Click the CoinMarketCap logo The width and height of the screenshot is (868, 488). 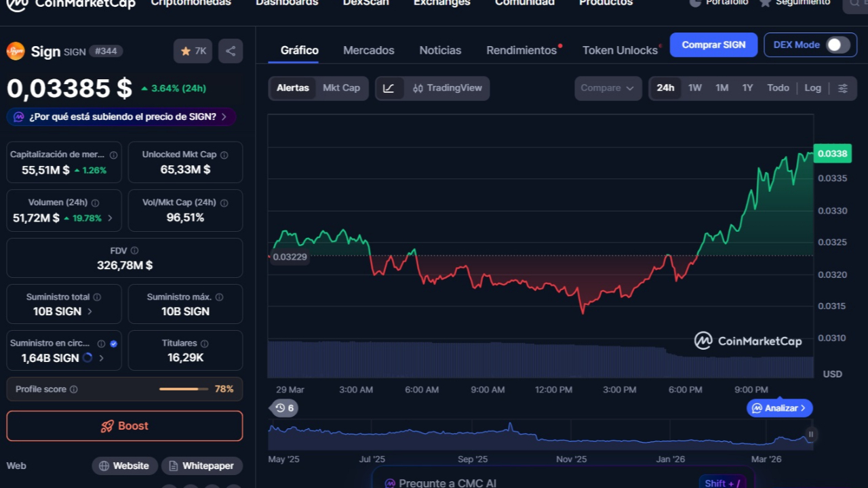click(x=71, y=3)
